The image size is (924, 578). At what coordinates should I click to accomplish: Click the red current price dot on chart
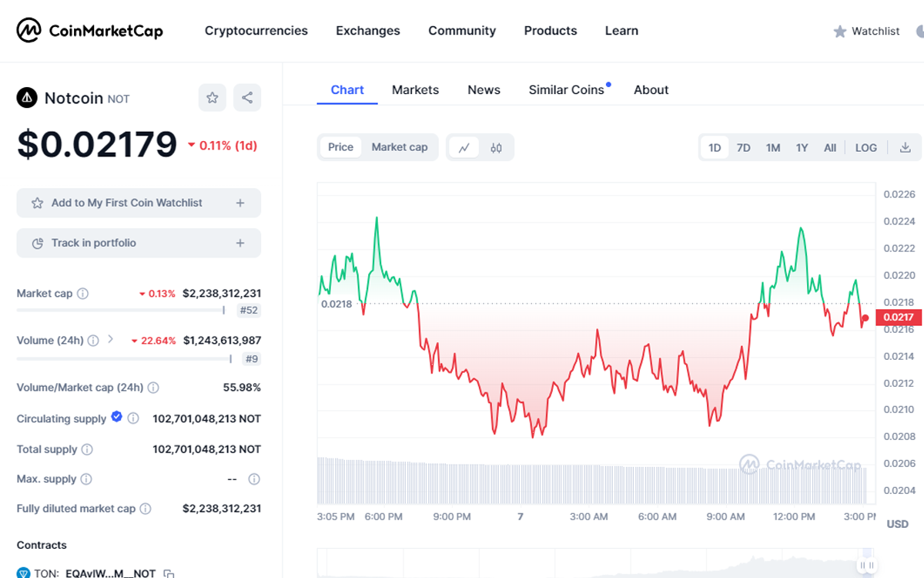coord(865,318)
